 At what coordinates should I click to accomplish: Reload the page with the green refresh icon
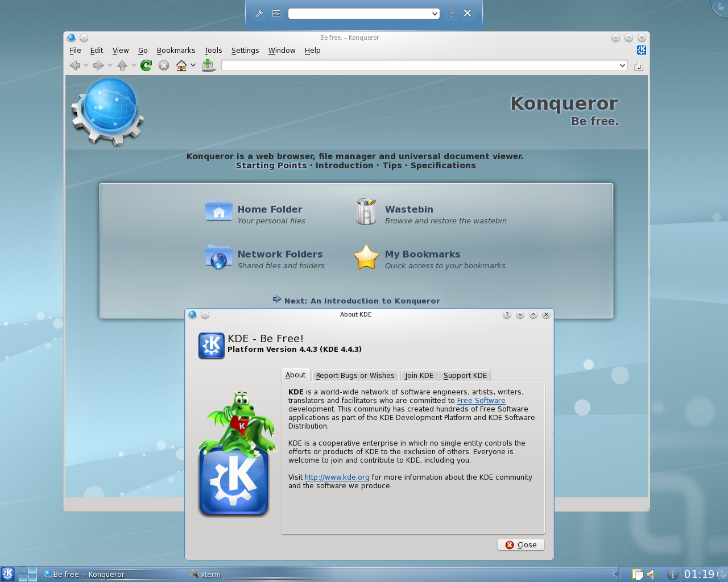[x=146, y=65]
